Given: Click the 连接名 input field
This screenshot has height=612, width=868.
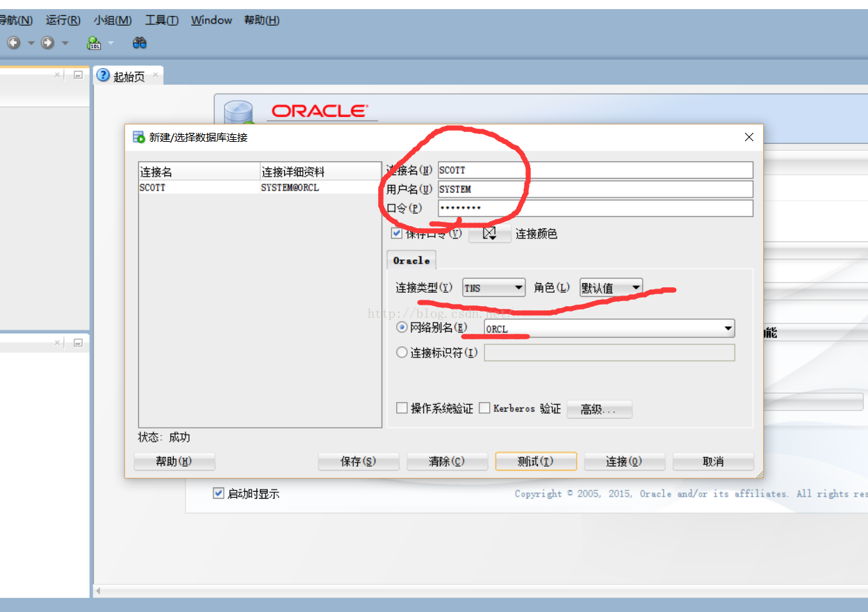Looking at the screenshot, I should tap(595, 170).
